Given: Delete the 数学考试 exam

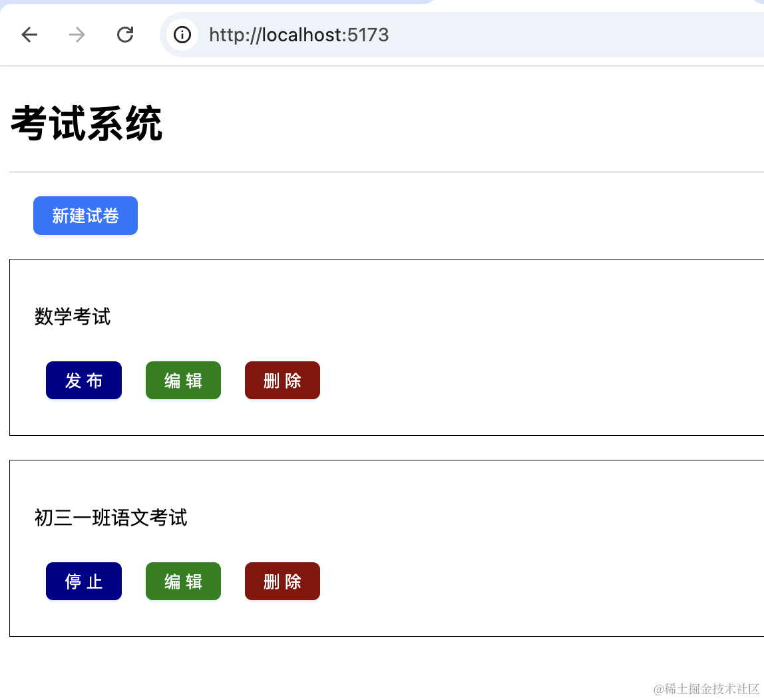Looking at the screenshot, I should [x=282, y=381].
